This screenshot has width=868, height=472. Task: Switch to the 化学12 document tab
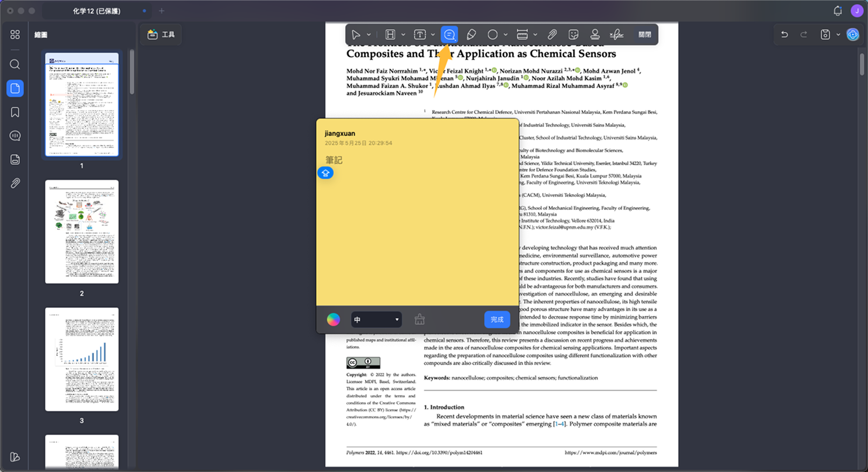pyautogui.click(x=97, y=11)
